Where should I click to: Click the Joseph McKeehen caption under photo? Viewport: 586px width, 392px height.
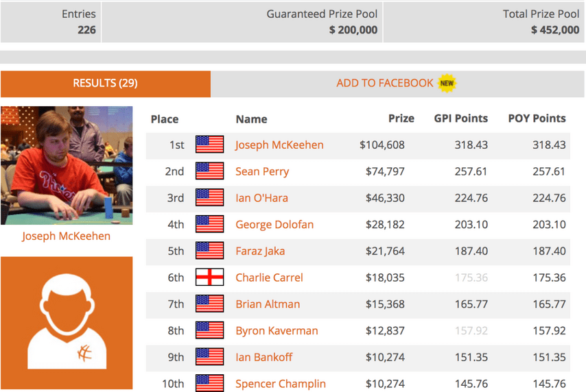click(x=66, y=236)
